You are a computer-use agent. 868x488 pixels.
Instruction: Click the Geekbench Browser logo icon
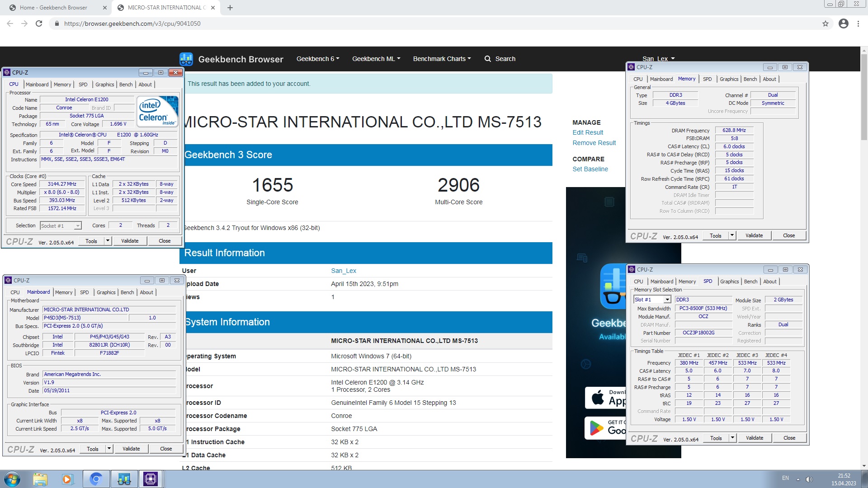186,59
